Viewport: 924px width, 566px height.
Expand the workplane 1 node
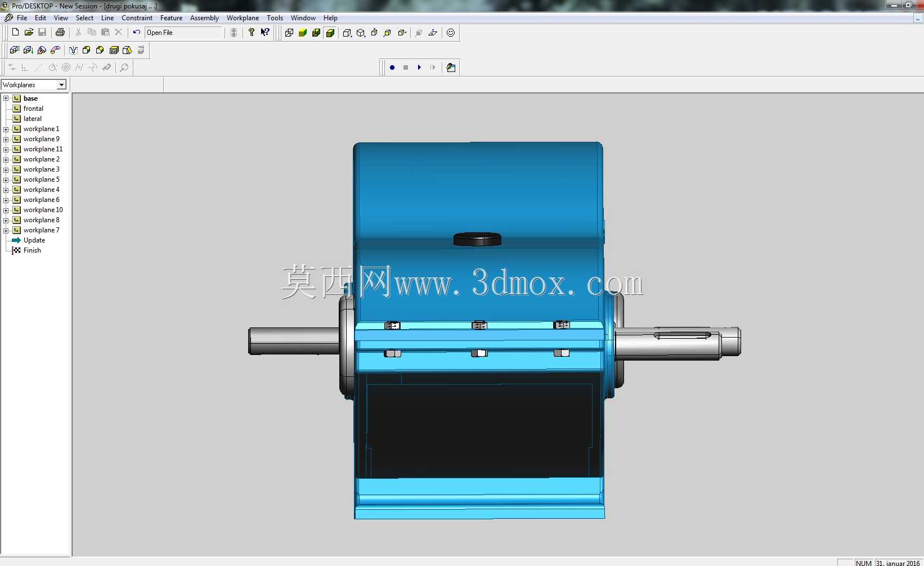click(x=6, y=129)
